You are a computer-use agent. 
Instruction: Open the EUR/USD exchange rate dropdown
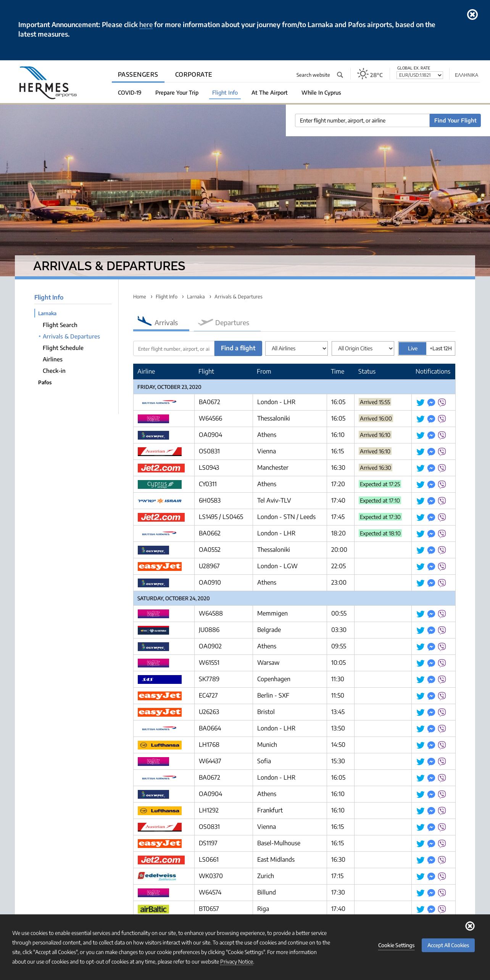[x=420, y=75]
